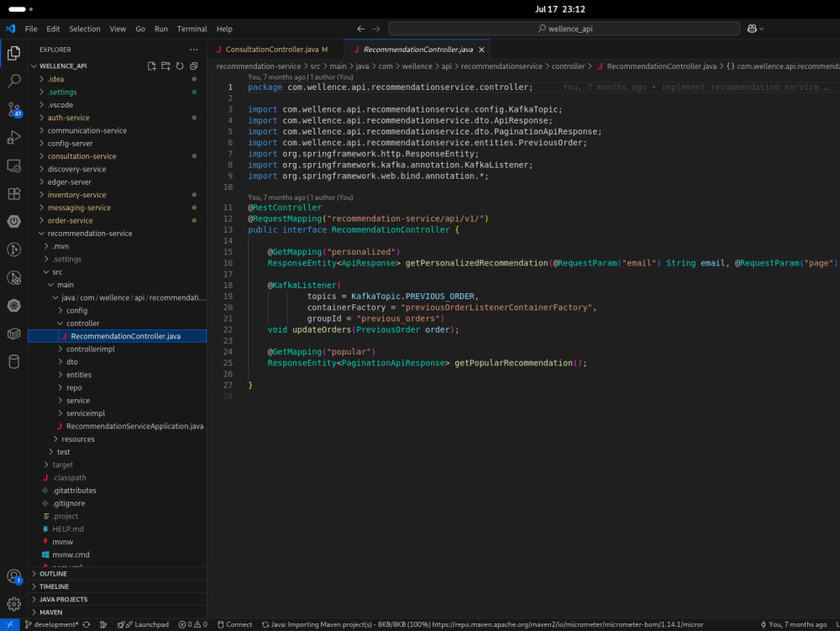840x631 pixels.
Task: Click 'recommendation-service' in the breadcrumb path
Action: [x=258, y=66]
